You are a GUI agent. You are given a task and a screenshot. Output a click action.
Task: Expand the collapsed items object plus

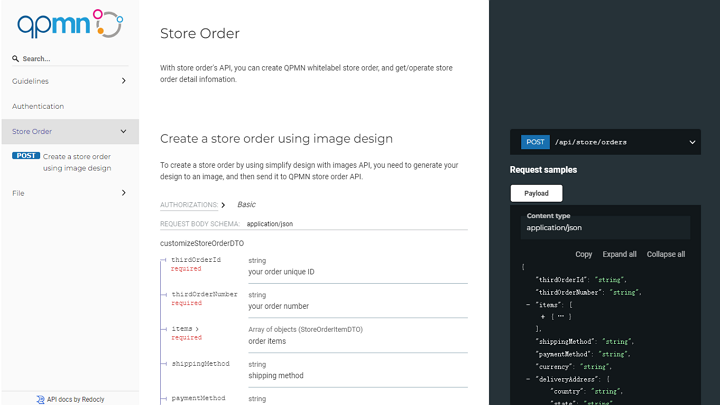point(543,317)
